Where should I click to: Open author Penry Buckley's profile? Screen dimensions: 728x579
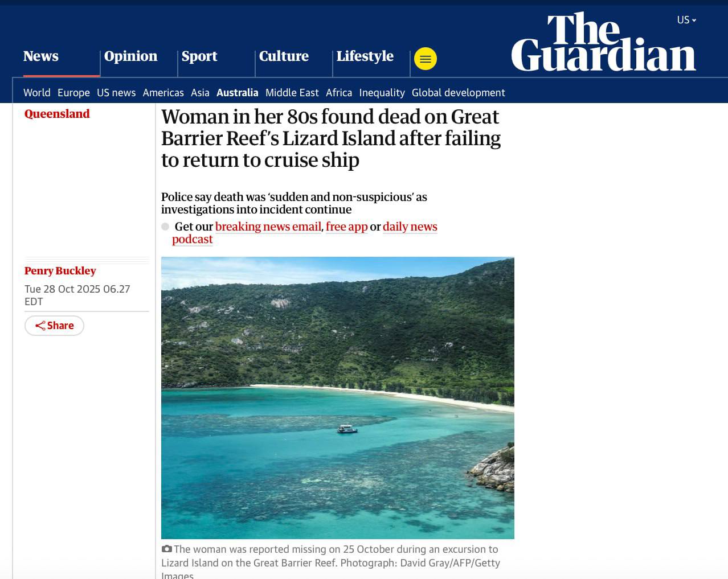coord(60,270)
